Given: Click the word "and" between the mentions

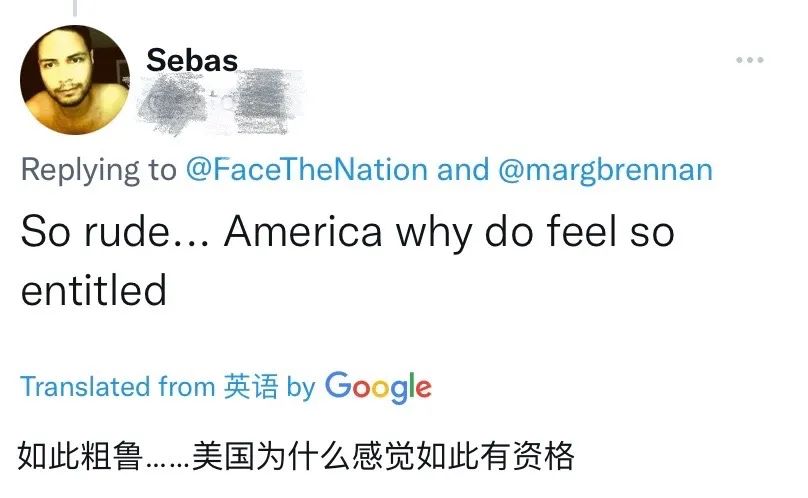Looking at the screenshot, I should [463, 169].
